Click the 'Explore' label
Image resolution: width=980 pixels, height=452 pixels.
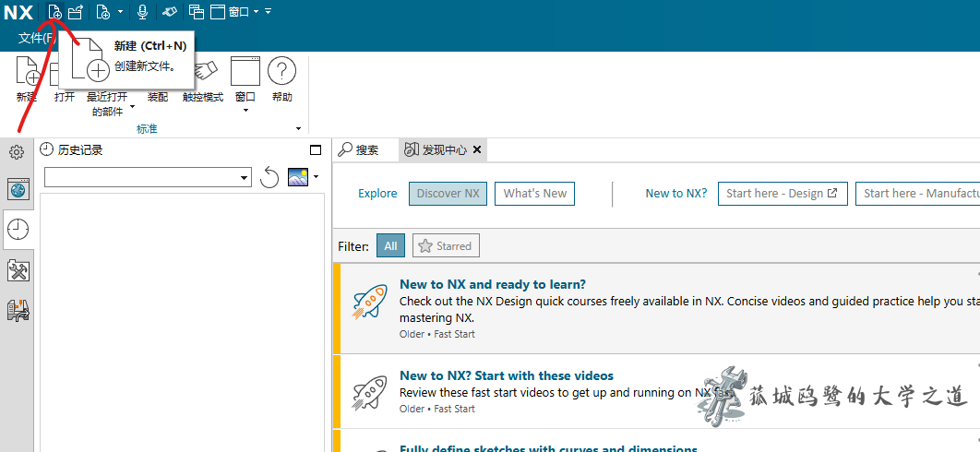(377, 194)
